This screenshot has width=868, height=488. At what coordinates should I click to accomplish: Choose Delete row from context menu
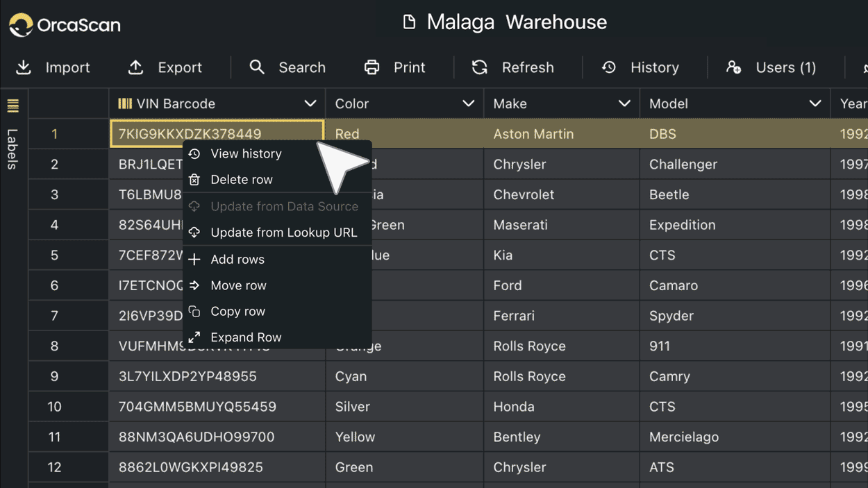(241, 180)
